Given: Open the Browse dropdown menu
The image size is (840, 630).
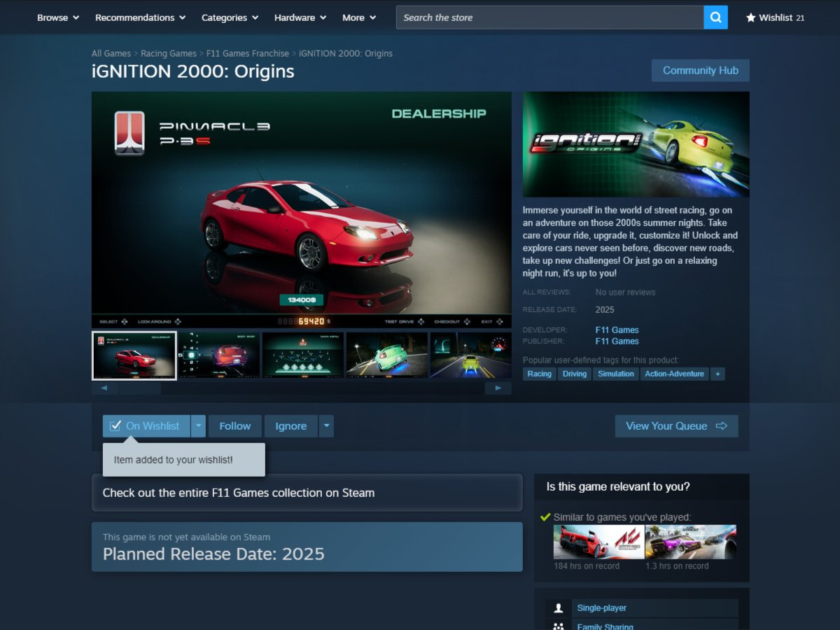Looking at the screenshot, I should point(58,17).
